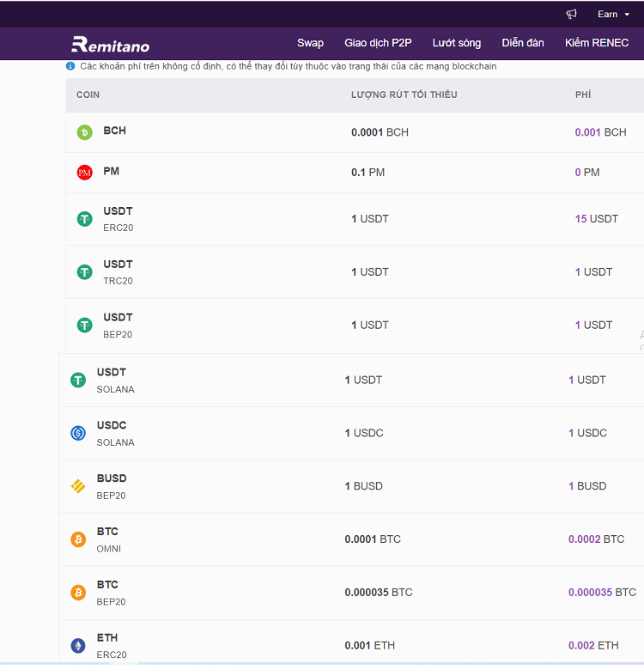Open the Kiếm RENEC link
This screenshot has height=670, width=644.
597,43
